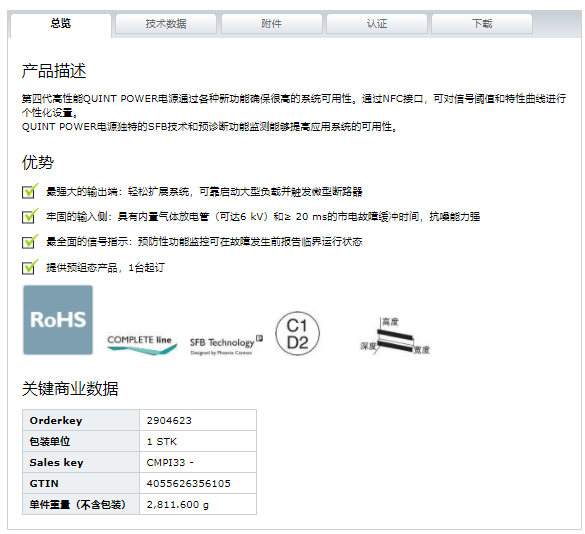Viewport: 585px width, 534px height.
Task: Click the GTIN label cell
Action: [81, 483]
